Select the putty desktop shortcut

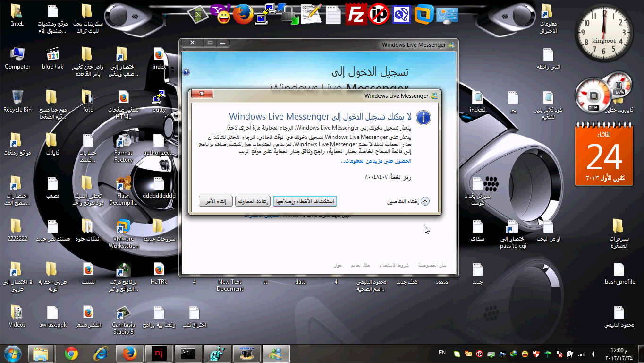[159, 101]
